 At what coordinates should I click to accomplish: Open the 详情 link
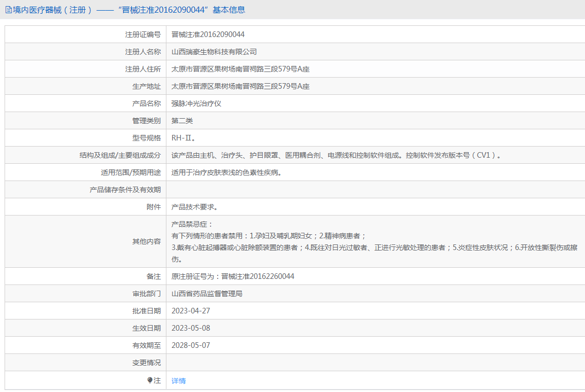point(178,381)
